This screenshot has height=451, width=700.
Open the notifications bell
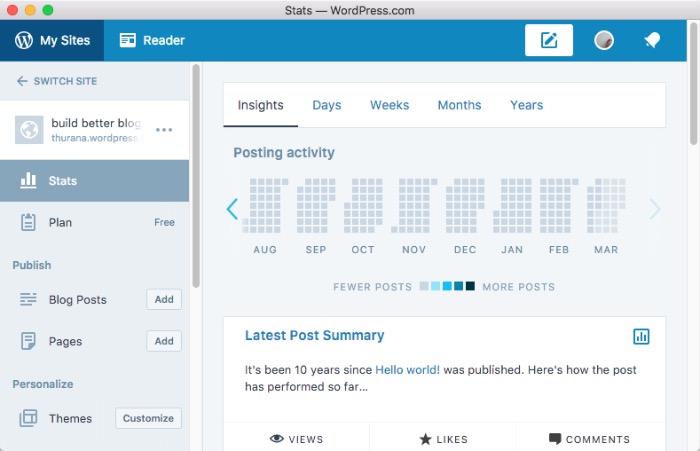[652, 40]
